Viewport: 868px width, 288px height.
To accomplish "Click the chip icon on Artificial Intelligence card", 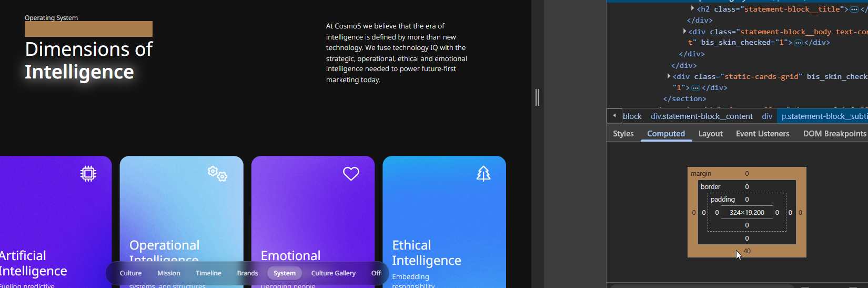I will (x=88, y=174).
